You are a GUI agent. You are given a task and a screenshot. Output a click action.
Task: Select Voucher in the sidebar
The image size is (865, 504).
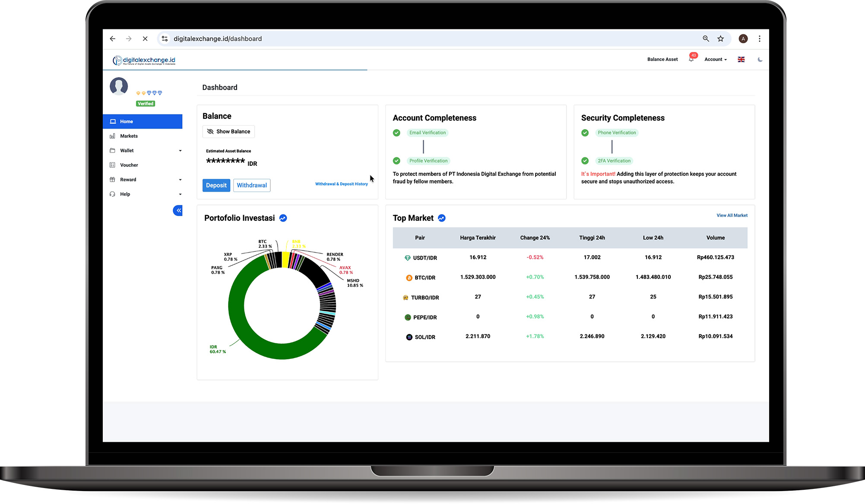pyautogui.click(x=129, y=165)
